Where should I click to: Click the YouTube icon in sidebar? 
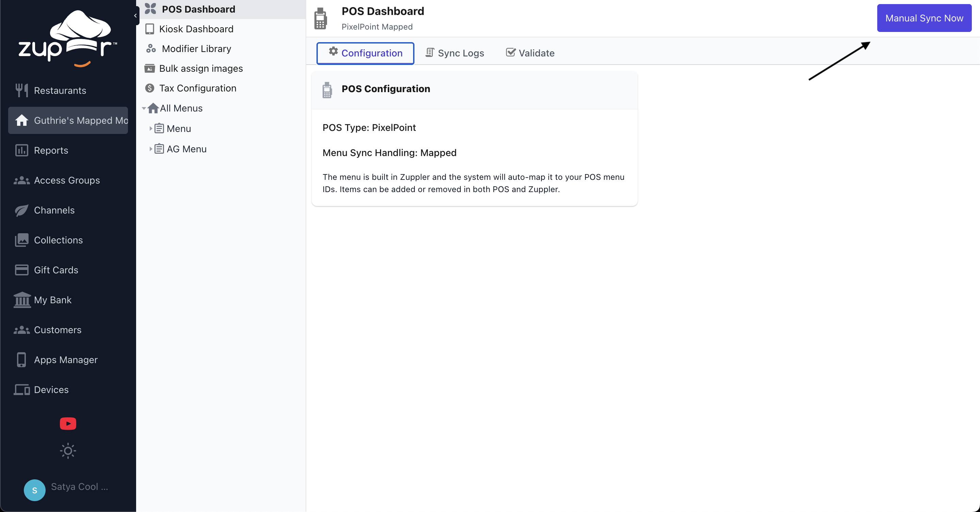click(x=68, y=423)
